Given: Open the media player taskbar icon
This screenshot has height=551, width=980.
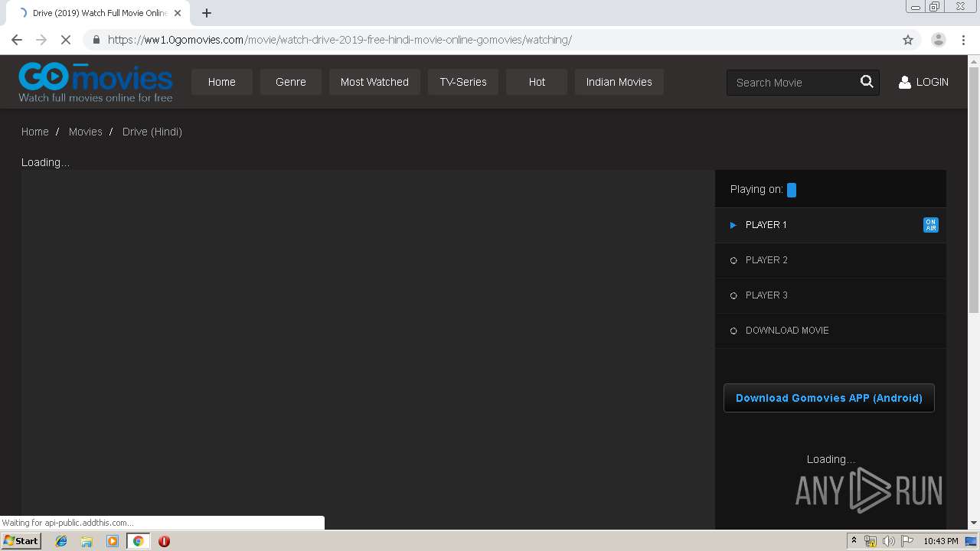Looking at the screenshot, I should coord(113,541).
